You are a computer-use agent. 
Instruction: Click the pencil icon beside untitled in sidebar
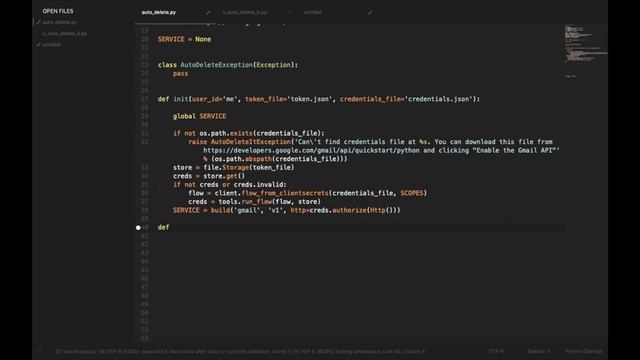[x=39, y=44]
